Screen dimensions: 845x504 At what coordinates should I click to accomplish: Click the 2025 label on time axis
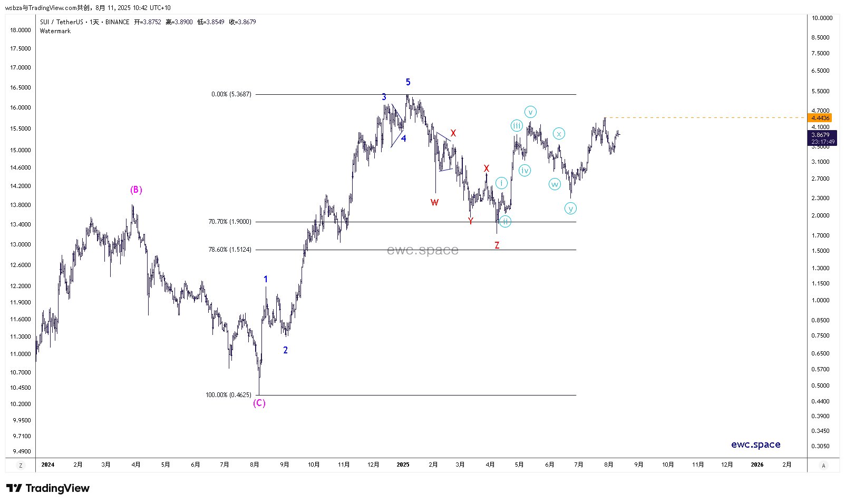(403, 465)
